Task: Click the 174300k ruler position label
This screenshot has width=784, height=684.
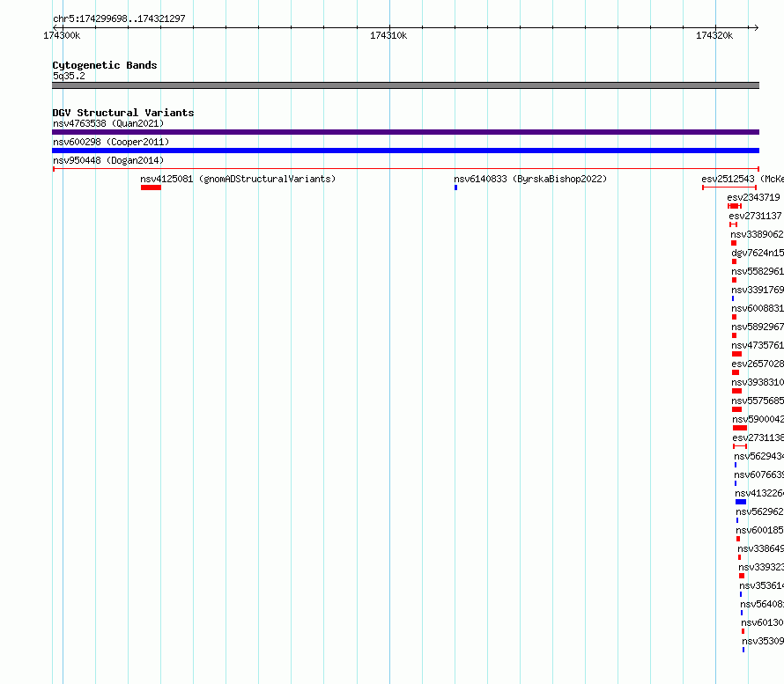Action: pyautogui.click(x=62, y=35)
